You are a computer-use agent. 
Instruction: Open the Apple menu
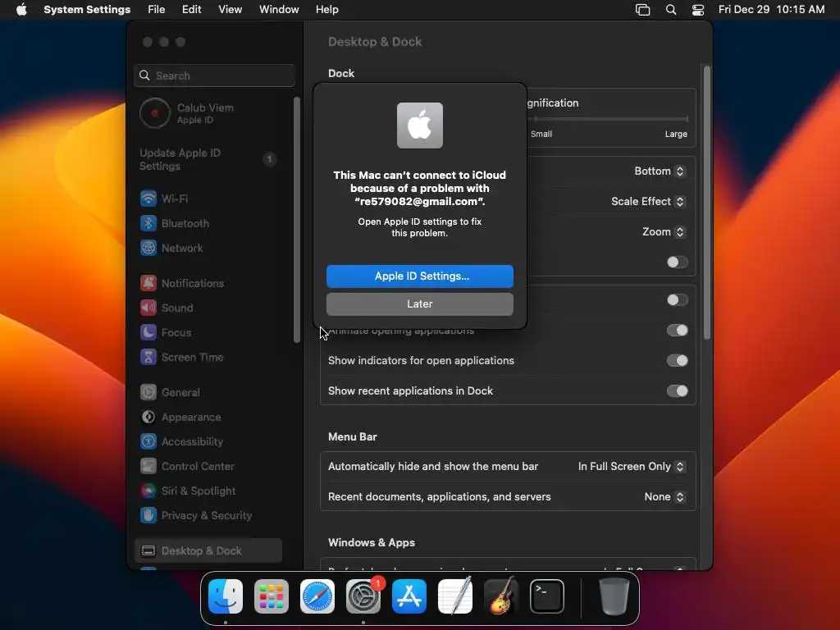click(21, 10)
